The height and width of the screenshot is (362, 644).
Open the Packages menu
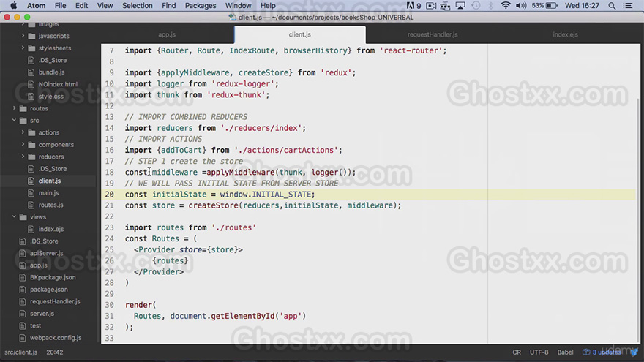click(x=201, y=5)
